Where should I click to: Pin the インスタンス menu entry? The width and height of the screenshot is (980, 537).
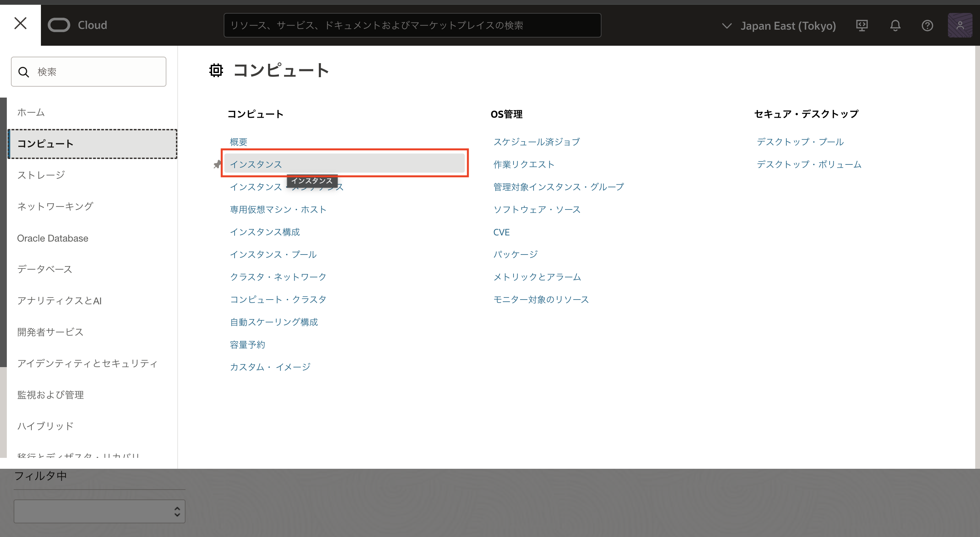click(x=218, y=164)
